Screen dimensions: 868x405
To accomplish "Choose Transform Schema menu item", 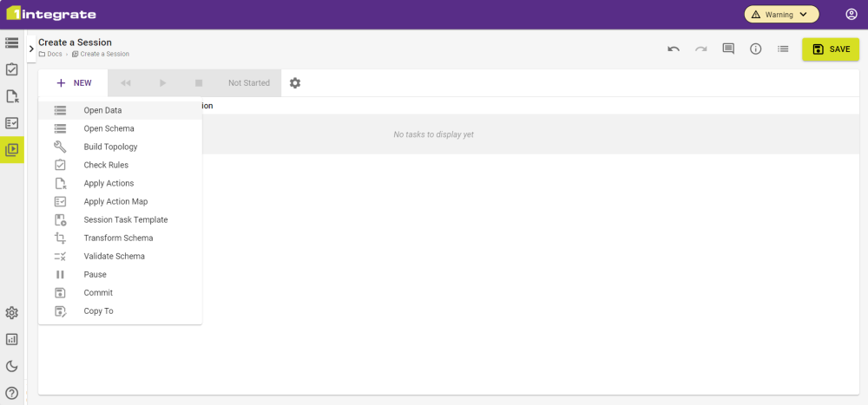I will pos(118,238).
